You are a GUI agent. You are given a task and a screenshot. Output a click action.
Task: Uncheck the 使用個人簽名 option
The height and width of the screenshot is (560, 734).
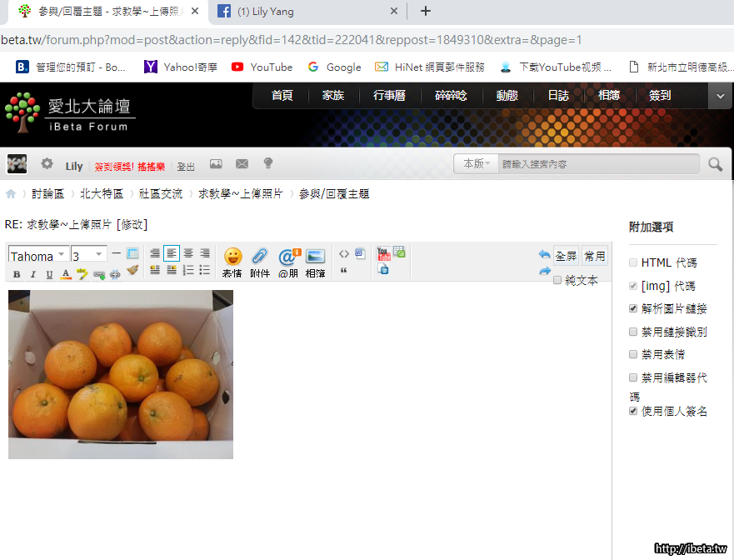(x=634, y=411)
